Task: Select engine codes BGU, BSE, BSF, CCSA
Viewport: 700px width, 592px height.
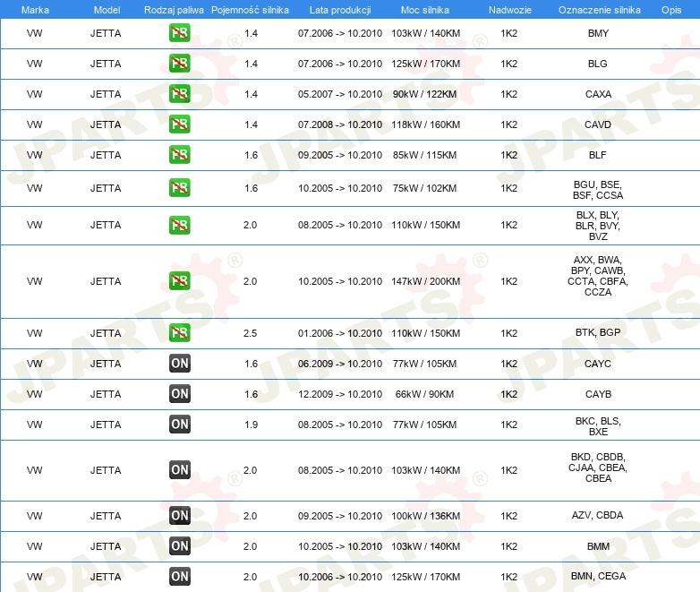Action: [x=598, y=190]
